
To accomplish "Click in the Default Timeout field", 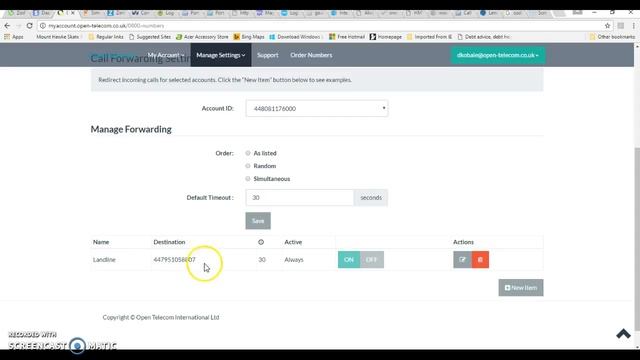I will click(300, 198).
